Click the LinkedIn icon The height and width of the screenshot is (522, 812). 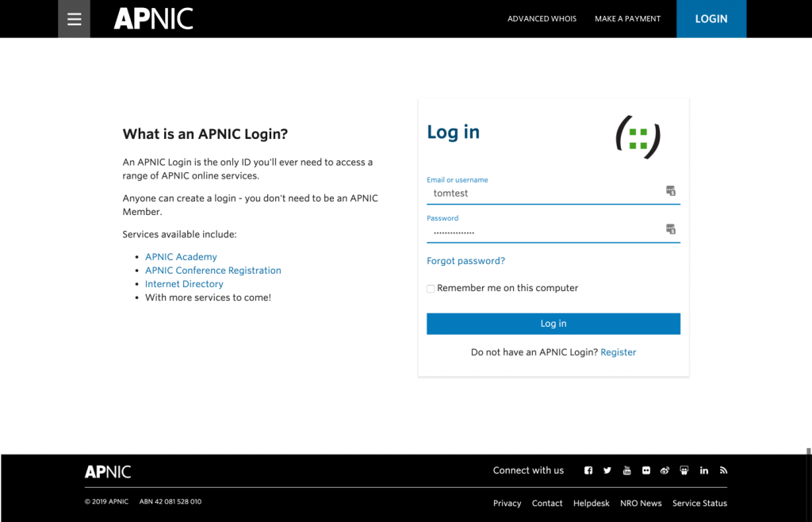[704, 470]
